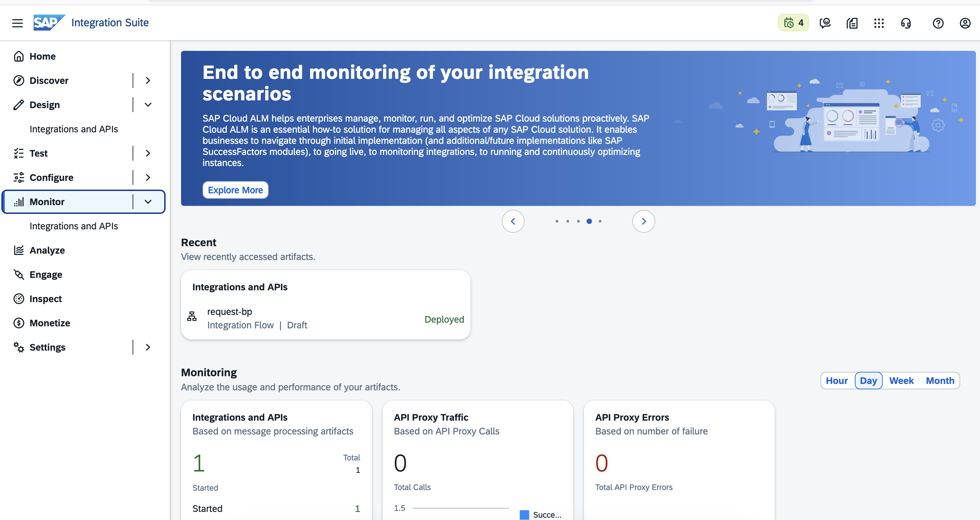Open the trial days remaining badge
980x520 pixels.
793,23
